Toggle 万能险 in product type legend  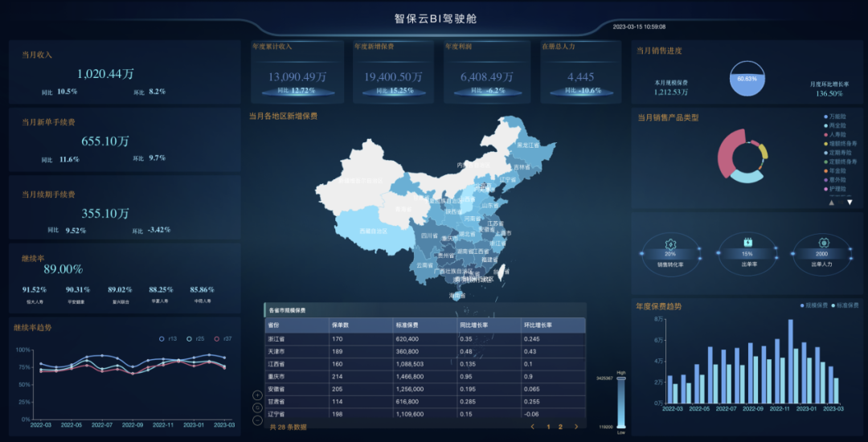pyautogui.click(x=835, y=117)
